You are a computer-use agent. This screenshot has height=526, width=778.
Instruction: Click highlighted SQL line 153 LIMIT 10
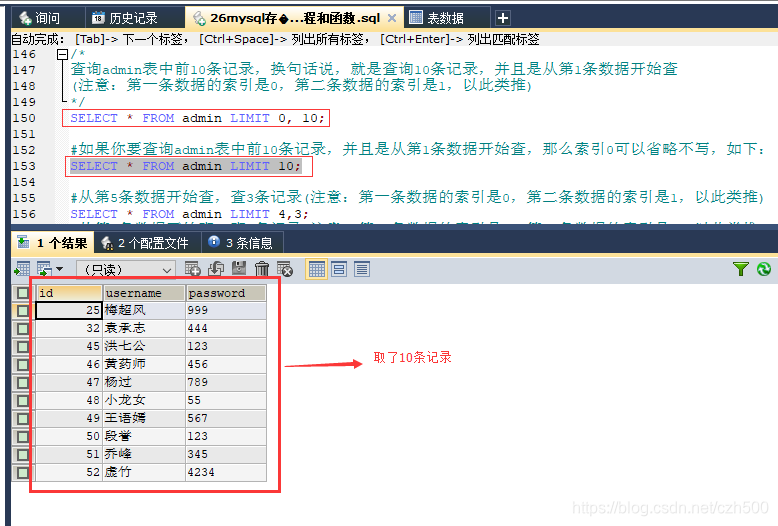186,166
